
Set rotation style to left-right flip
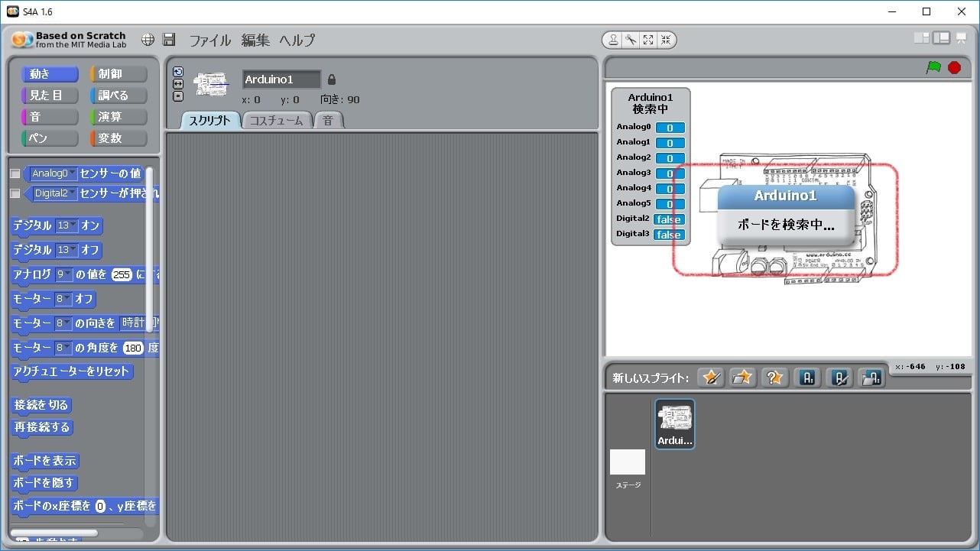click(x=178, y=84)
